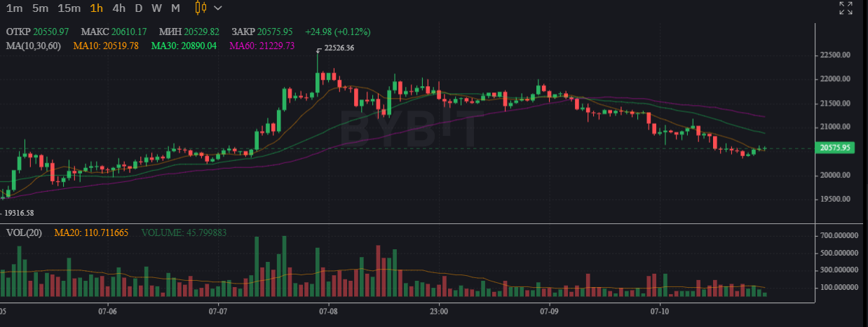Image resolution: width=868 pixels, height=327 pixels.
Task: Click the 19500.00 price axis label
Action: 835,199
